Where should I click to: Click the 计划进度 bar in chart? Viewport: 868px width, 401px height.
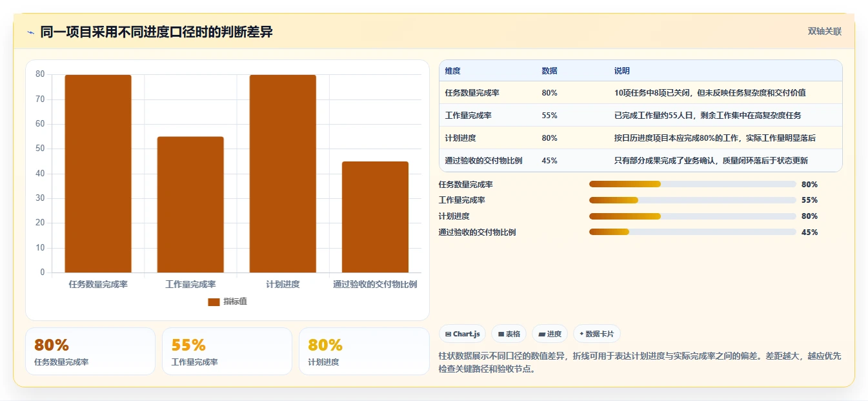[283, 174]
